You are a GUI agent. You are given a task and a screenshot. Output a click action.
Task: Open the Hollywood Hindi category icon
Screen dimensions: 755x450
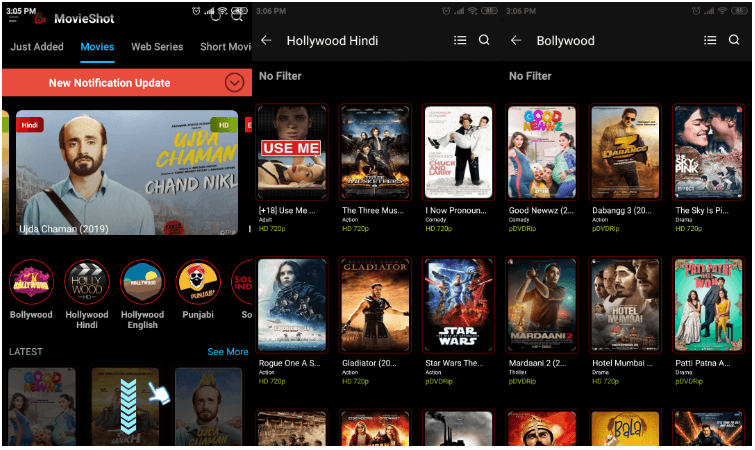pos(87,282)
